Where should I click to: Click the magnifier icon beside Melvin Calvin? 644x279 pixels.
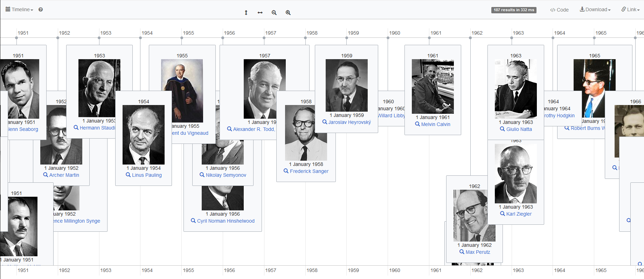coord(417,124)
